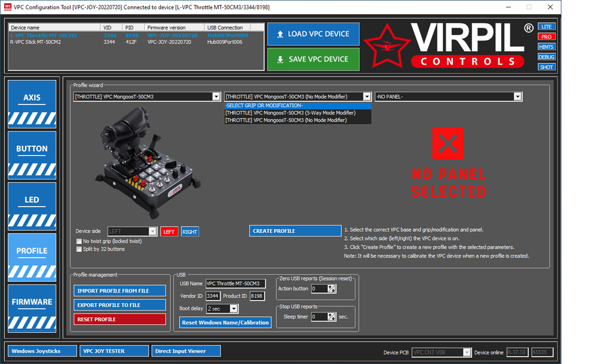Enable No twist grip checkbox
Screen dimensions: 605x364
pyautogui.click(x=79, y=241)
